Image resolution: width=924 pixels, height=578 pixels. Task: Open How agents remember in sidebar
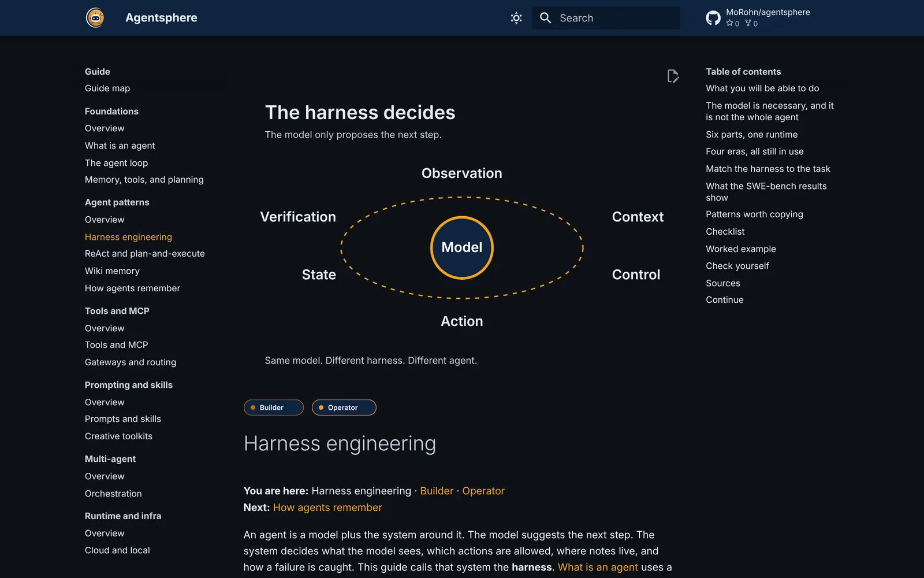click(132, 288)
